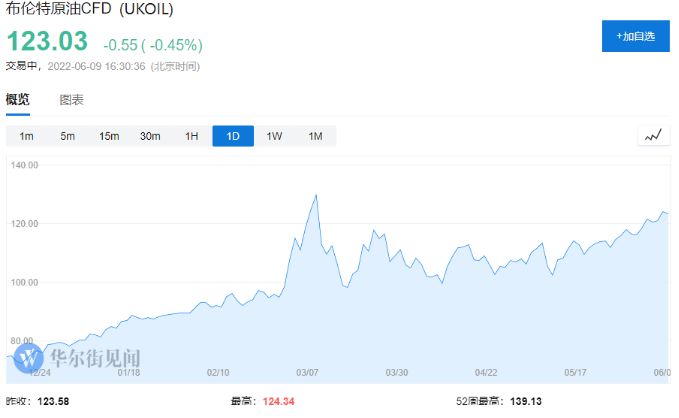Switch chart to 1H interval

click(x=191, y=136)
